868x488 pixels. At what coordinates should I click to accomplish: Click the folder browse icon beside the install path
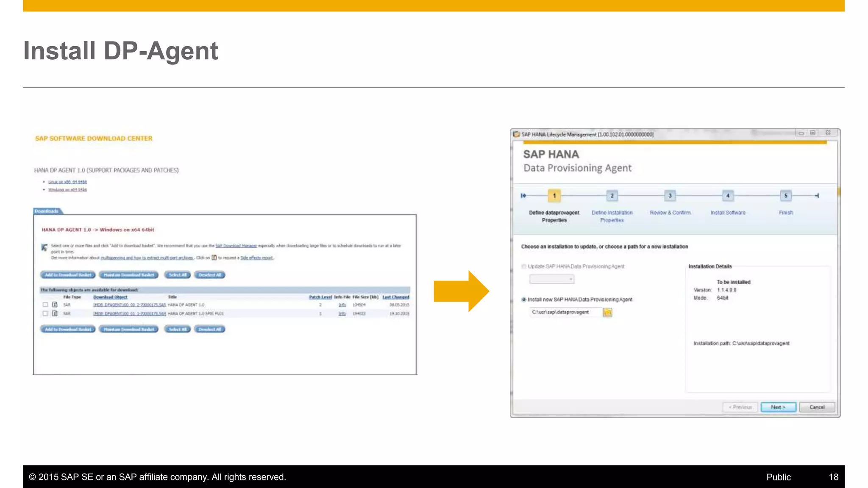pos(607,313)
